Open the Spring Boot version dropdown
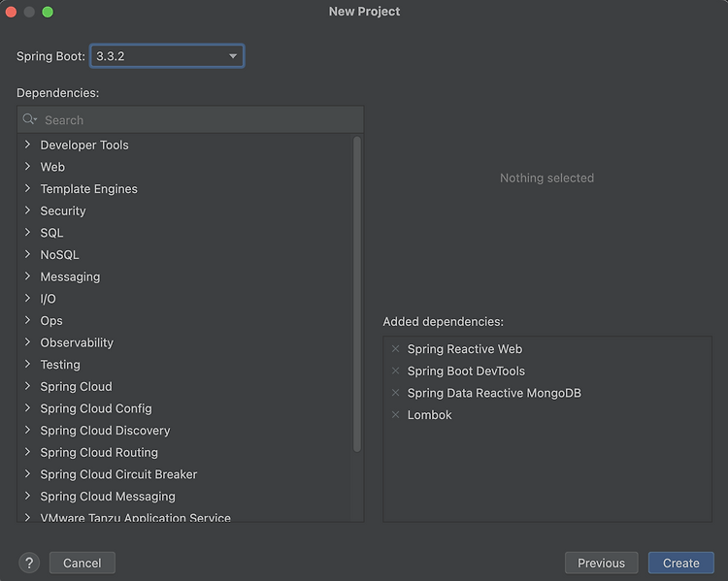The image size is (728, 581). [167, 56]
